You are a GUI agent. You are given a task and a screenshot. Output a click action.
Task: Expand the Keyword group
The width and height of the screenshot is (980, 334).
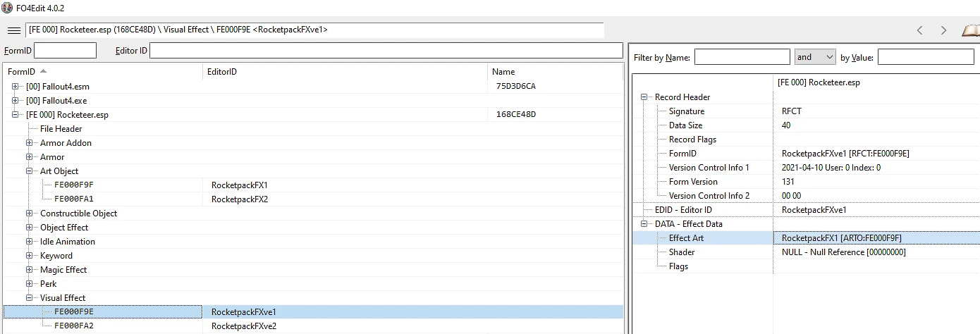[x=30, y=256]
